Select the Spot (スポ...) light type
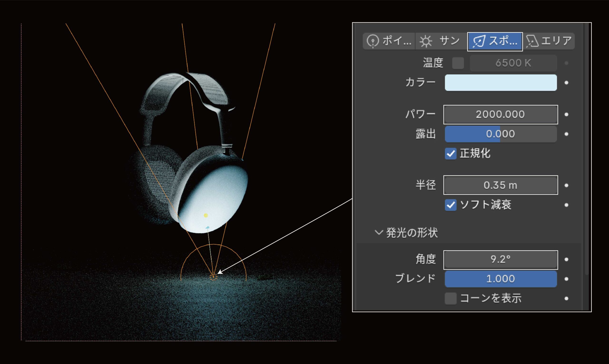 pyautogui.click(x=495, y=41)
